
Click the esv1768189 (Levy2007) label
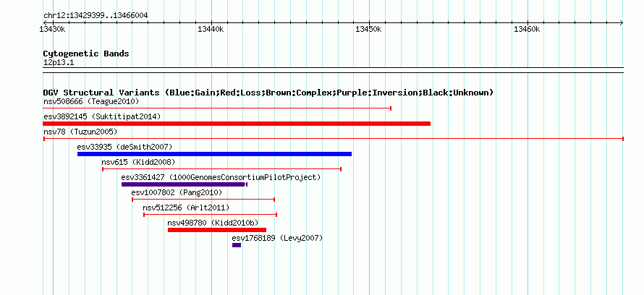coord(277,238)
